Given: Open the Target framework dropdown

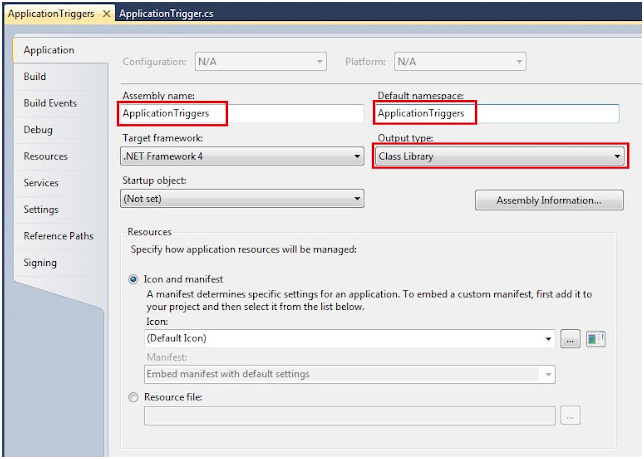Looking at the screenshot, I should tap(241, 157).
